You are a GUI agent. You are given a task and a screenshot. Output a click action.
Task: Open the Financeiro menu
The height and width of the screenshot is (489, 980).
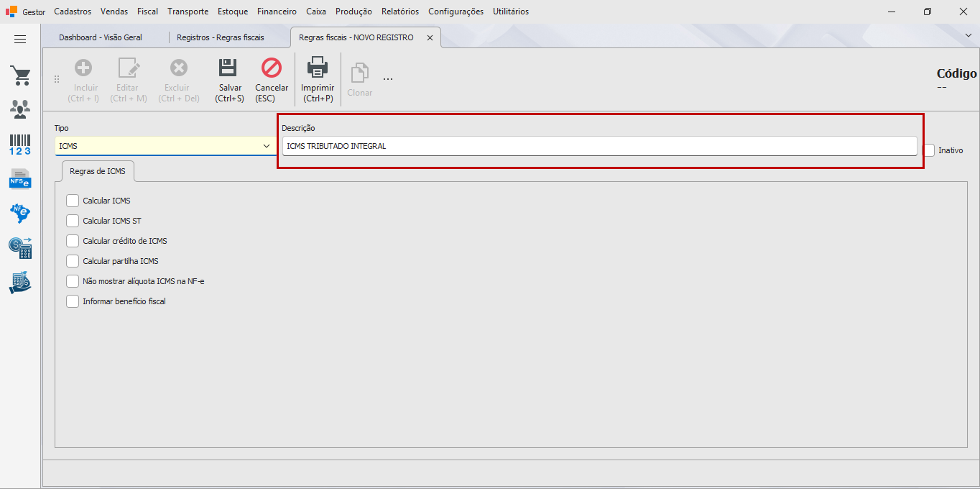tap(277, 12)
